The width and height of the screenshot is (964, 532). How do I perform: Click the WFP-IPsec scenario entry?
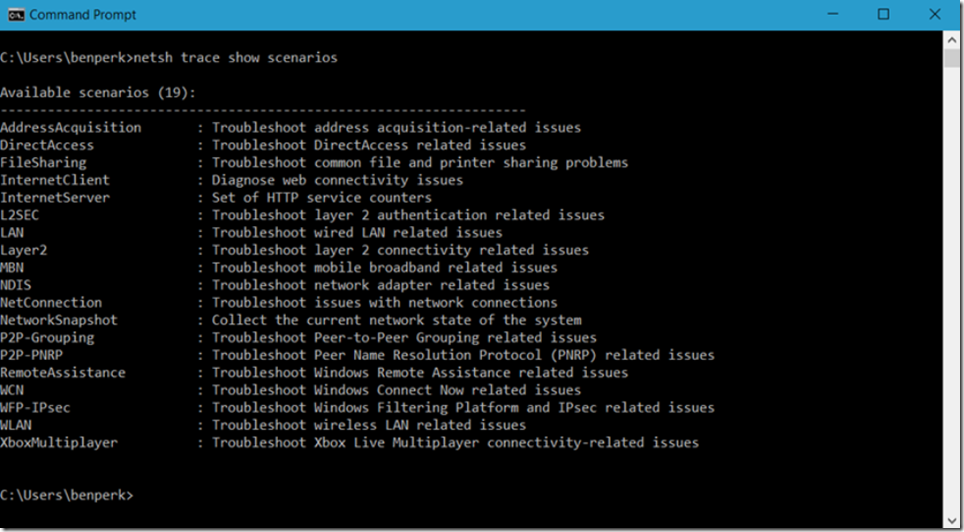pyautogui.click(x=357, y=407)
